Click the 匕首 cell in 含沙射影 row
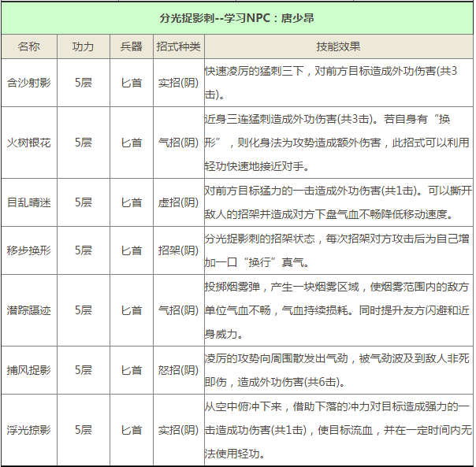The image size is (476, 467). tap(131, 82)
